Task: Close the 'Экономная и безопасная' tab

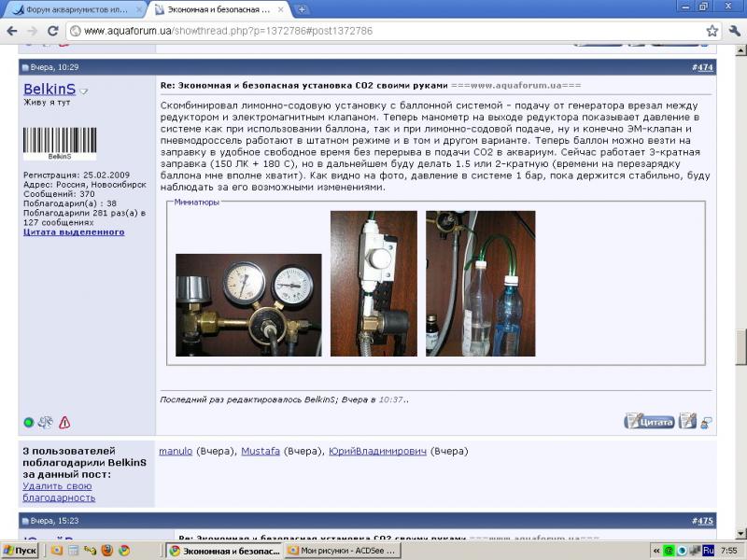Action: coord(281,9)
